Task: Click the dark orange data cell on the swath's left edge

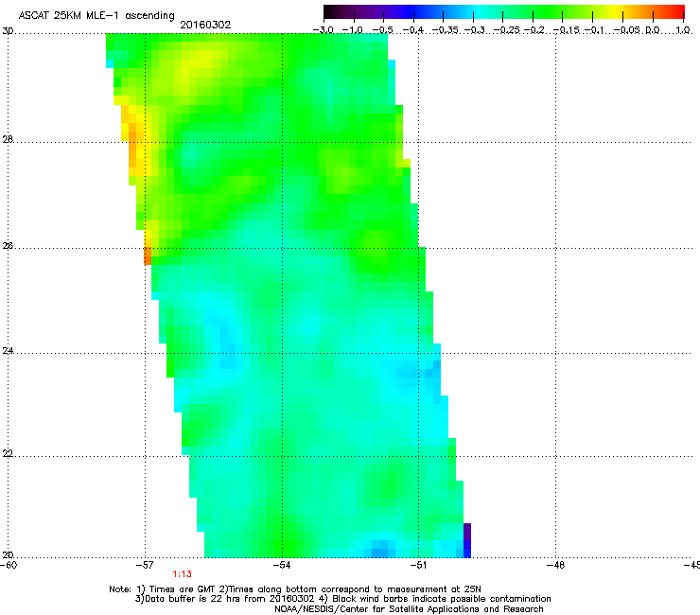Action: point(148,256)
